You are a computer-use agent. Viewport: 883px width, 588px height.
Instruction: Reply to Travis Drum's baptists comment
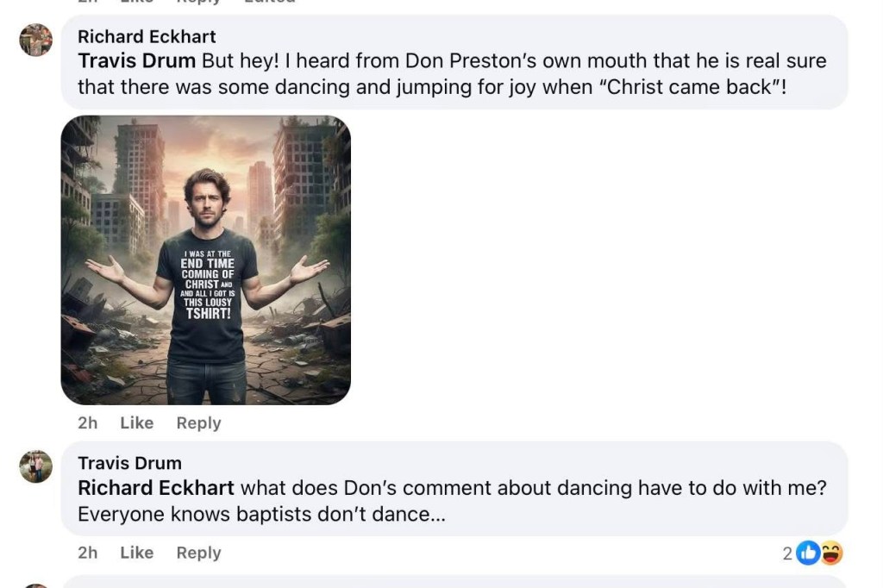pos(198,553)
